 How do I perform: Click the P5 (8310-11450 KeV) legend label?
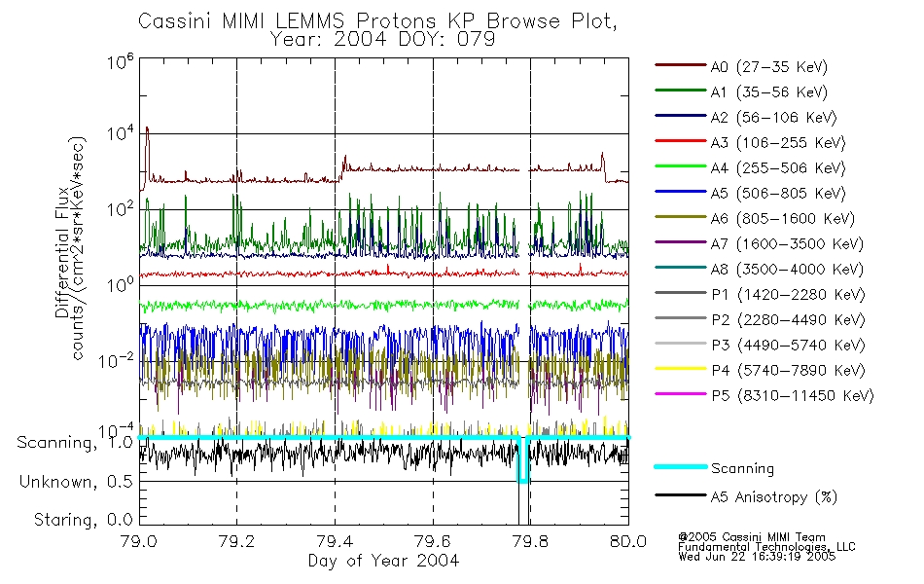793,396
